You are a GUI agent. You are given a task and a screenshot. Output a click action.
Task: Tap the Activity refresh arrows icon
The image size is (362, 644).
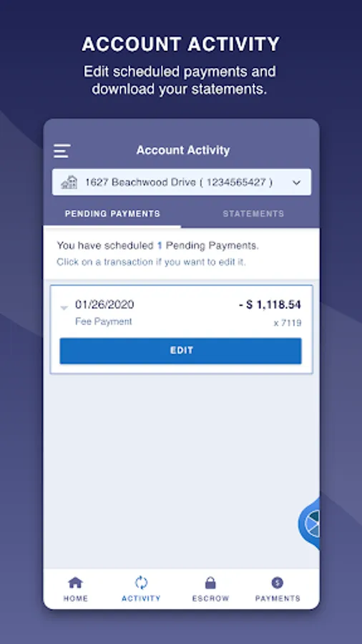pos(141,582)
